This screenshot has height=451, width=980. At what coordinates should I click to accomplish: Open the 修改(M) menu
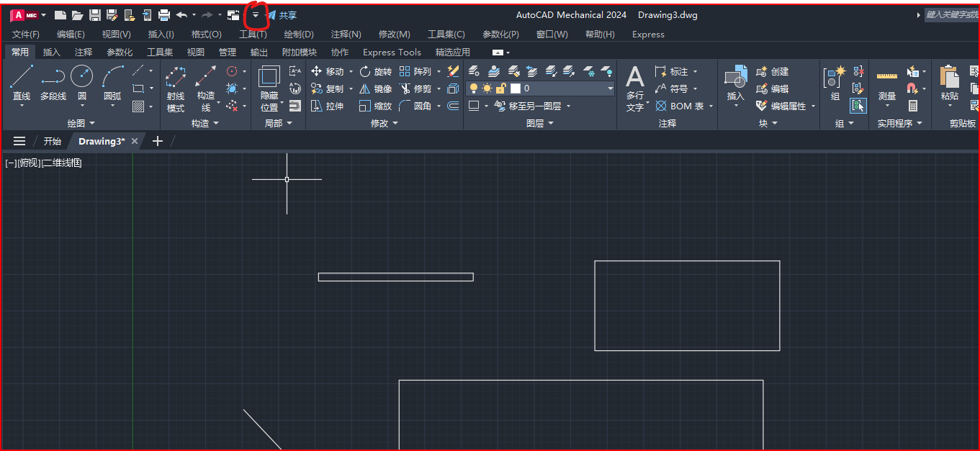coord(395,34)
